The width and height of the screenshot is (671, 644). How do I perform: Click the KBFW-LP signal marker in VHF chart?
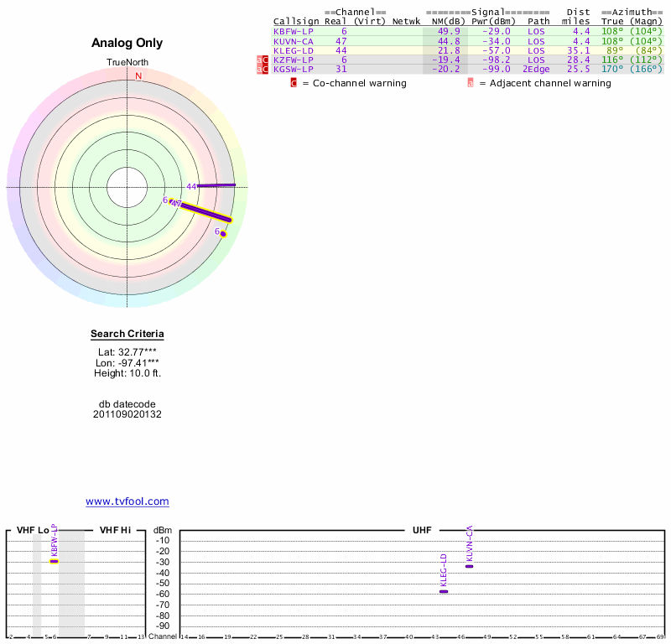(54, 561)
